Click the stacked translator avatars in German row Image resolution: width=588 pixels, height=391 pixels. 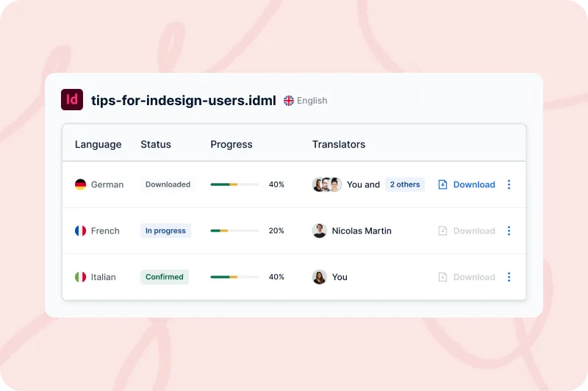[x=326, y=184]
